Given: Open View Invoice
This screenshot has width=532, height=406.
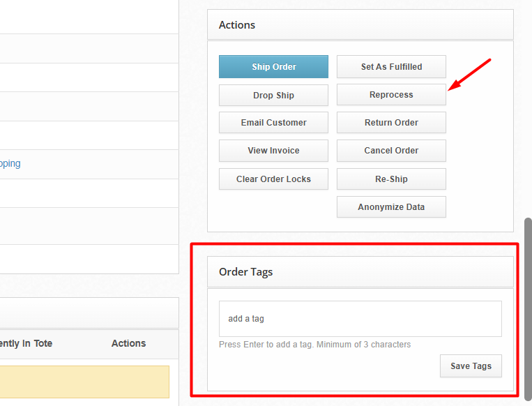Looking at the screenshot, I should click(x=273, y=151).
